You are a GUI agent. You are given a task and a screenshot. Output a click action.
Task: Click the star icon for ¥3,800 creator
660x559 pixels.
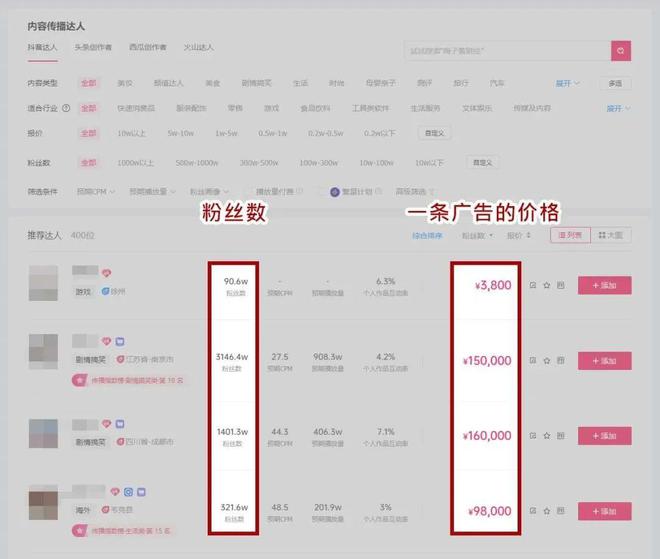click(546, 286)
